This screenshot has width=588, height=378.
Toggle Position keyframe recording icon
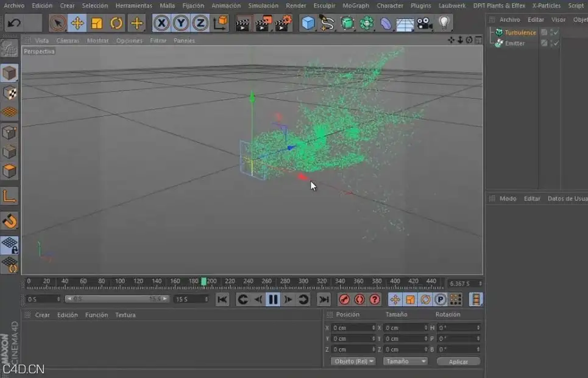[395, 299]
